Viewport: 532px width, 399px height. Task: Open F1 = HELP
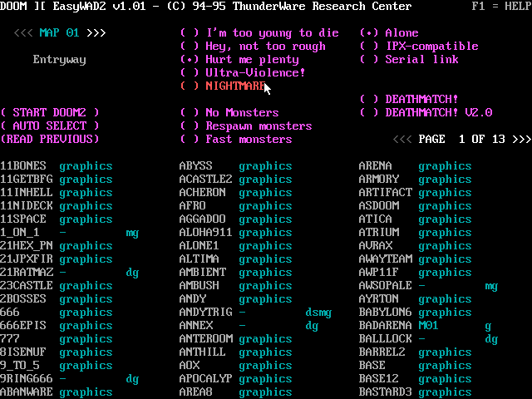click(x=502, y=6)
